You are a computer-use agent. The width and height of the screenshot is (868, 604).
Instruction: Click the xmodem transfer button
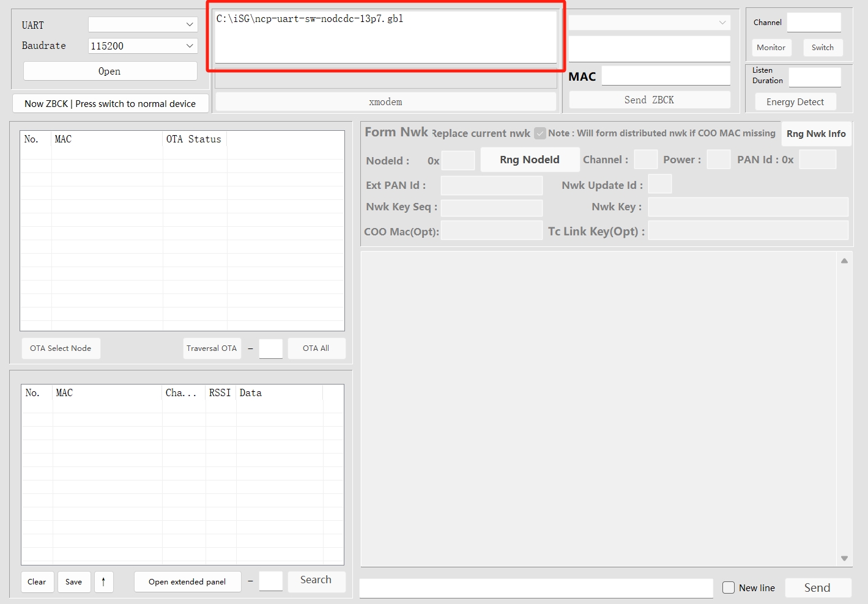pos(385,102)
